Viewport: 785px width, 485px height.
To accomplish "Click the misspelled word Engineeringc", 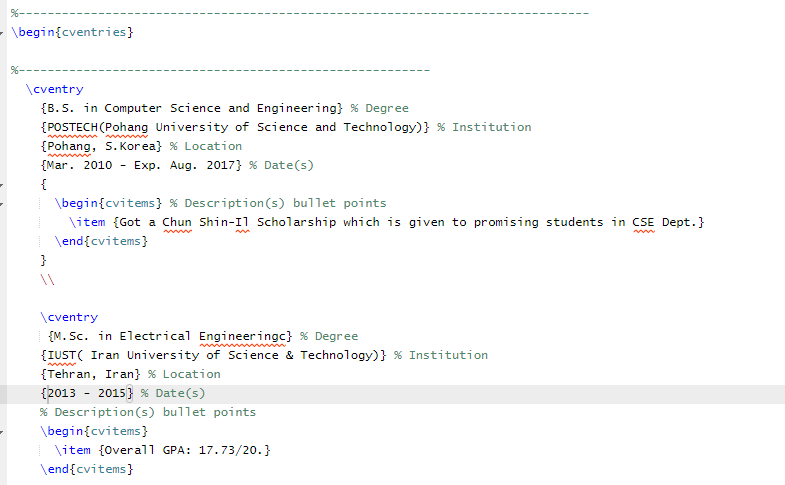I will click(245, 336).
